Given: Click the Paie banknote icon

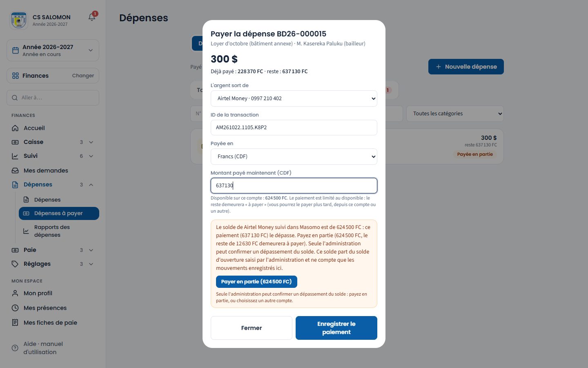Looking at the screenshot, I should click(15, 250).
